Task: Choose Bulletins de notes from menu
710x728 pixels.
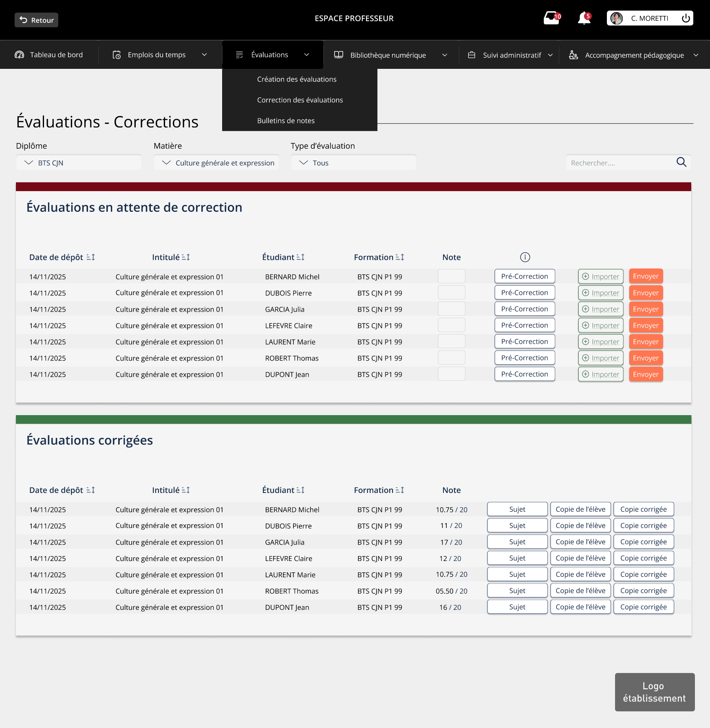Action: coord(286,121)
